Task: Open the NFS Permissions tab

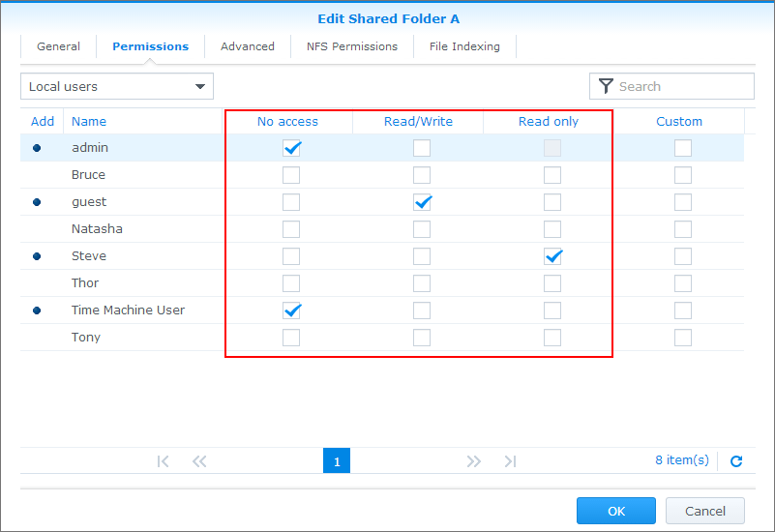Action: coord(352,46)
